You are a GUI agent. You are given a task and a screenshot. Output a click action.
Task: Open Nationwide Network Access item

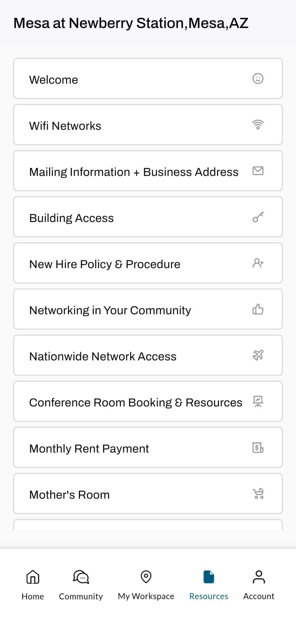[148, 355]
